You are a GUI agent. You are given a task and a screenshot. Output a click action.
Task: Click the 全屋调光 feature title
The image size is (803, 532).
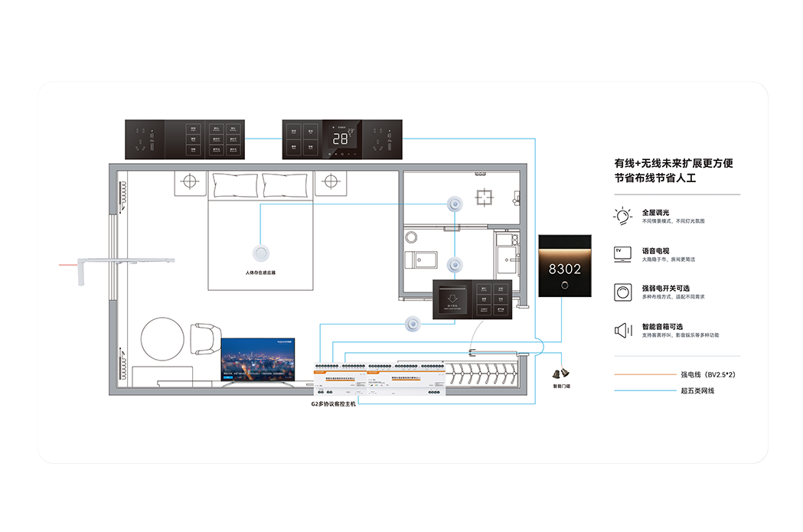[x=655, y=213]
